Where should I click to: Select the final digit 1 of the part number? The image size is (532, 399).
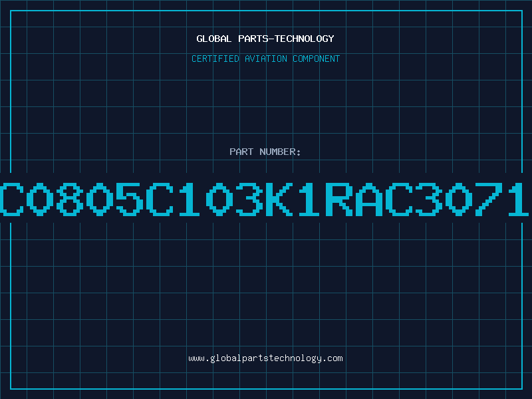519,199
